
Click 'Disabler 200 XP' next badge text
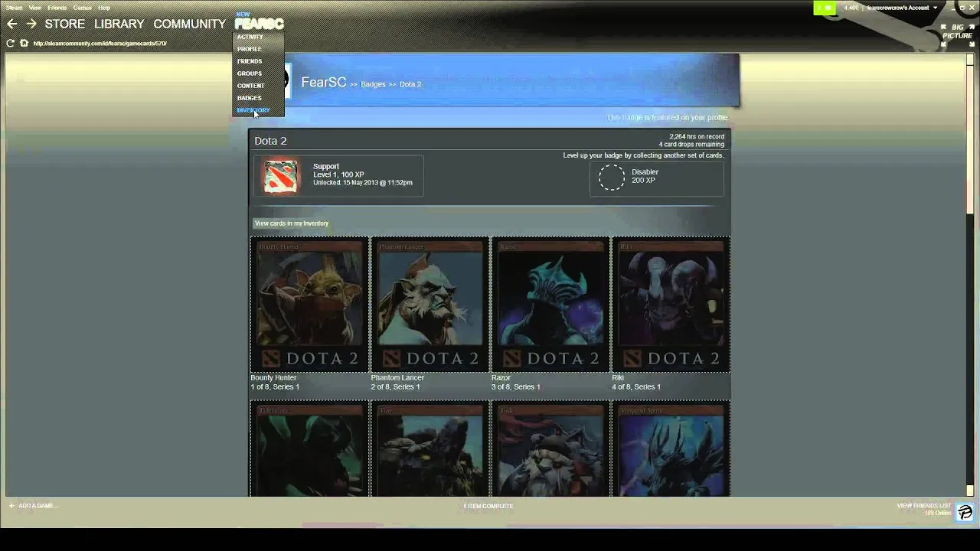(645, 176)
